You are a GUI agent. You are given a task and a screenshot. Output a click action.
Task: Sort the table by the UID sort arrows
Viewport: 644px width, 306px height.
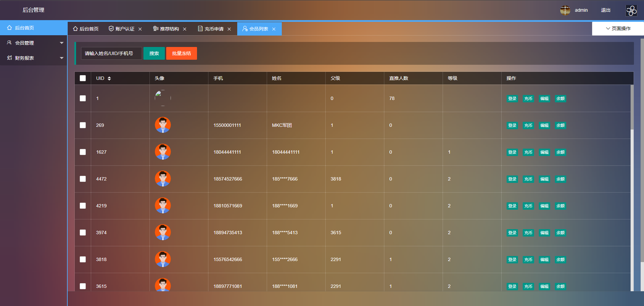click(x=109, y=78)
